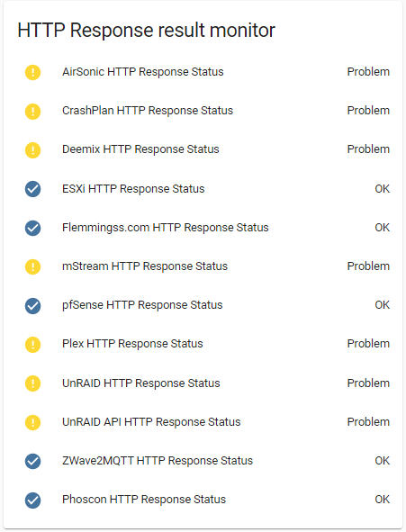Click the HTTP Response result monitor title
The image size is (406, 532).
(x=146, y=31)
